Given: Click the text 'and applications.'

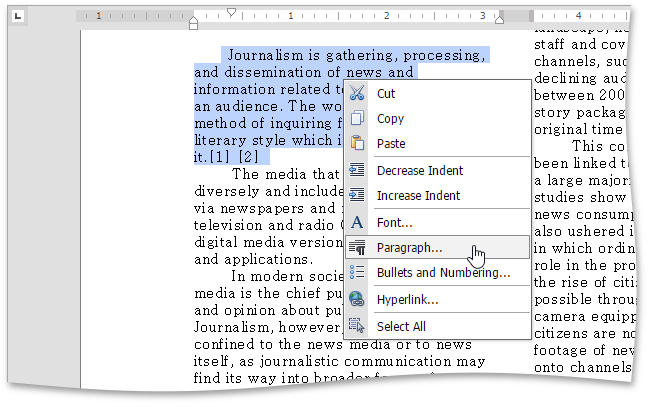Looking at the screenshot, I should (x=253, y=259).
